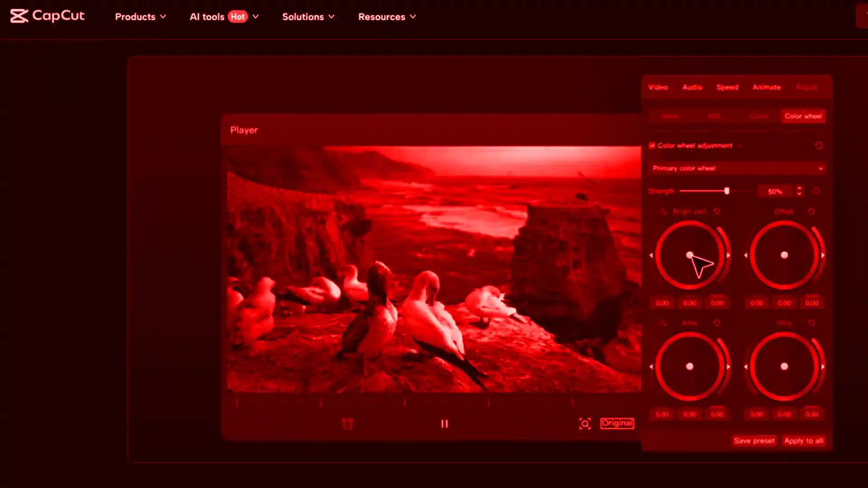This screenshot has width=868, height=488.
Task: Click the Save preset button
Action: coord(754,441)
